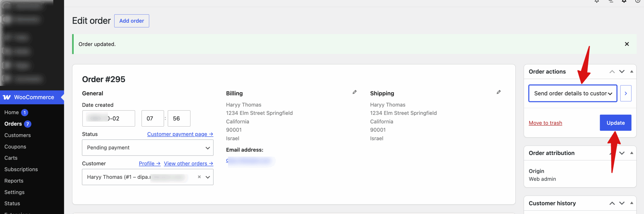644x214 pixels.
Task: Open the Coupons menu item
Action: 15,147
